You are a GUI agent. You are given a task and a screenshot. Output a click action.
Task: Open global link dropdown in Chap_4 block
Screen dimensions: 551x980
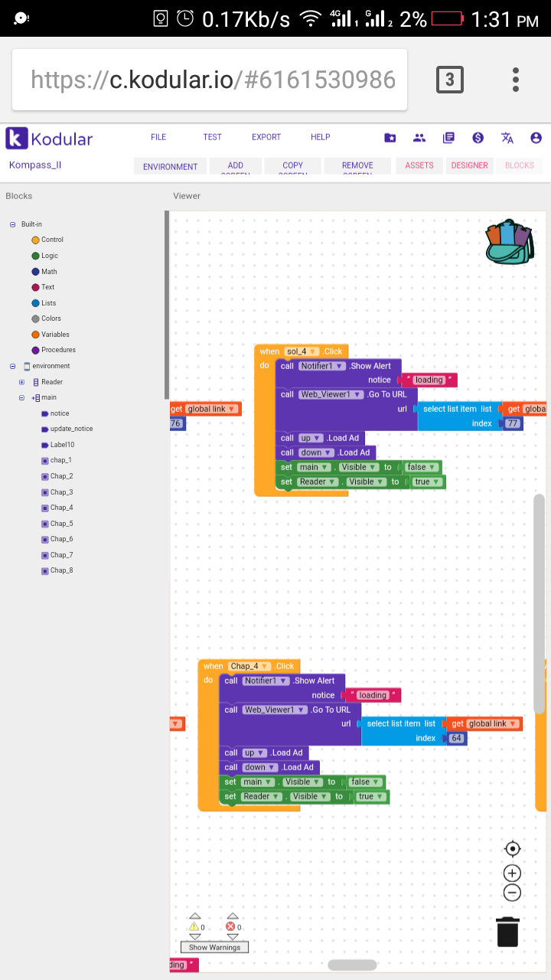tap(493, 724)
